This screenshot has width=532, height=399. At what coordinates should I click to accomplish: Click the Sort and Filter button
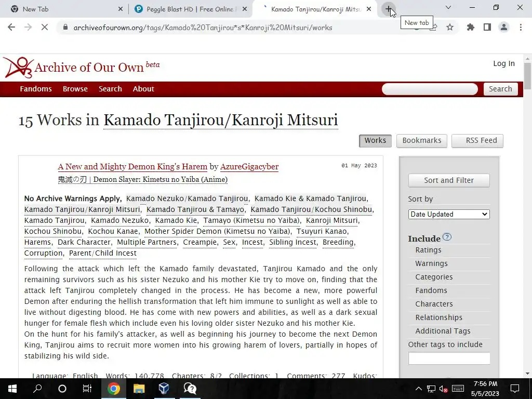coord(449,180)
